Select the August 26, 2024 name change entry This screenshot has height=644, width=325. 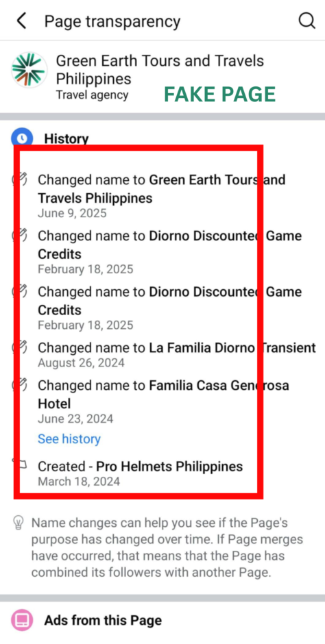tap(177, 355)
